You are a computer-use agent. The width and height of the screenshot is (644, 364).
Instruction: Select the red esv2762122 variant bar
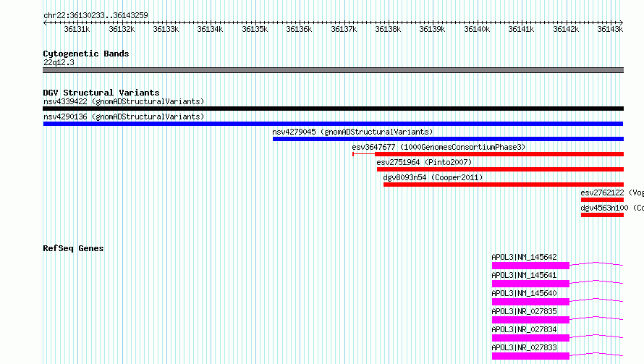click(x=602, y=200)
